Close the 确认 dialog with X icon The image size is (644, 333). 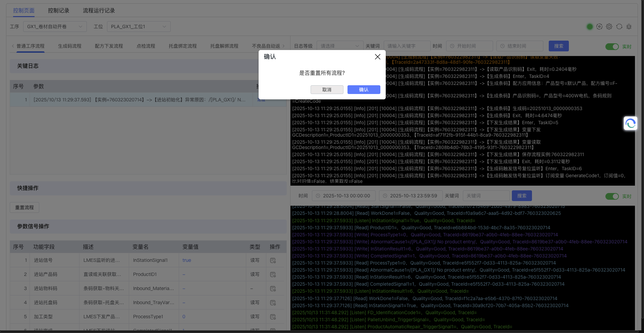(377, 57)
